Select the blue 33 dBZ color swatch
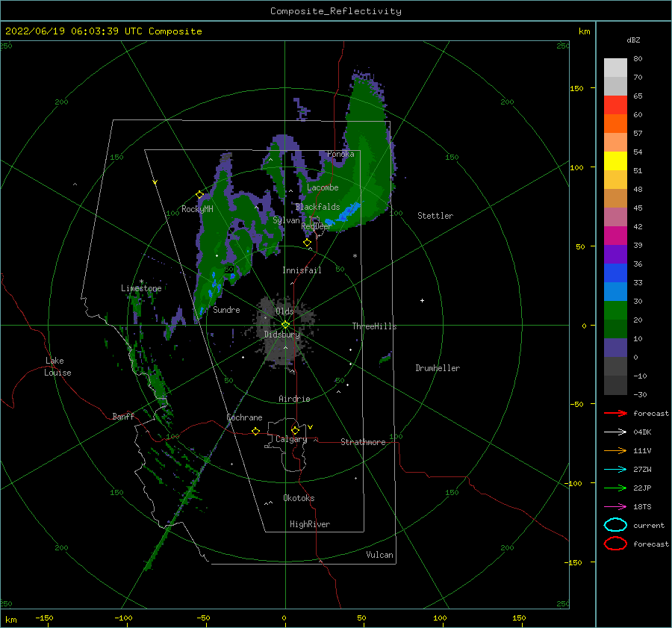The height and width of the screenshot is (628, 672). point(615,273)
